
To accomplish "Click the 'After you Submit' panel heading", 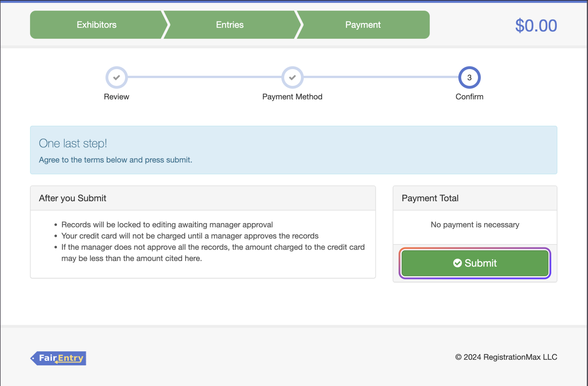I will click(73, 198).
